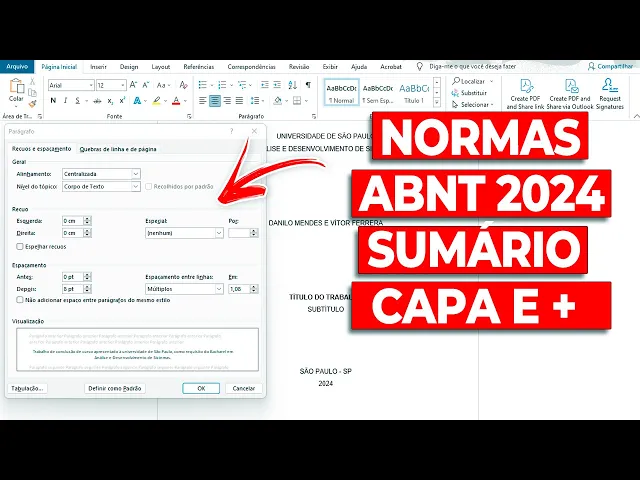Increase font size with A-up icon
Image resolution: width=640 pixels, height=480 pixels.
click(133, 85)
